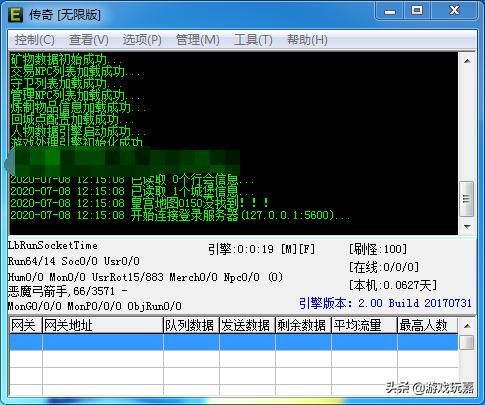Open the 帮助(H) menu
The width and height of the screenshot is (485, 405).
(307, 40)
